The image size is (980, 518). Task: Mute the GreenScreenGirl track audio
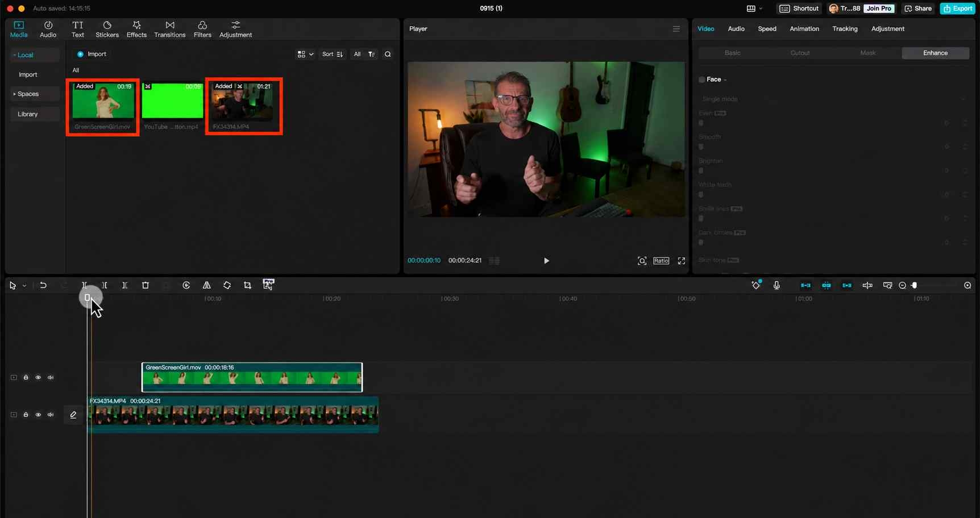51,377
